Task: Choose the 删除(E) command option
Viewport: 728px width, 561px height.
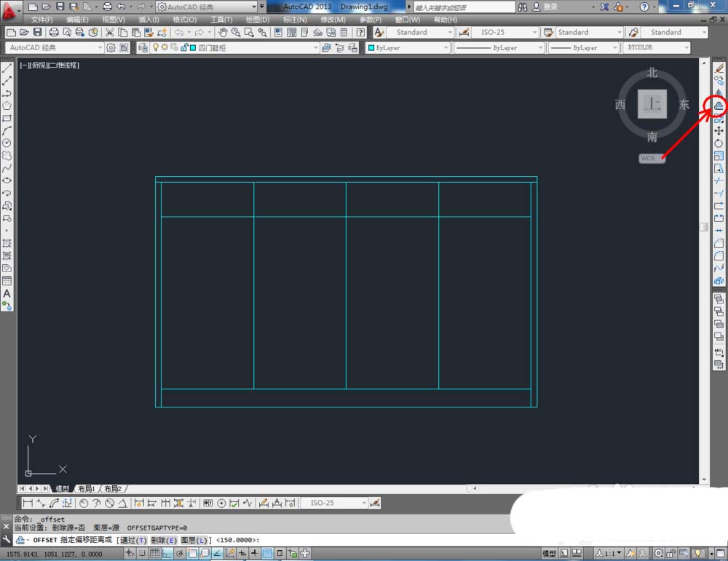Action: pos(164,540)
